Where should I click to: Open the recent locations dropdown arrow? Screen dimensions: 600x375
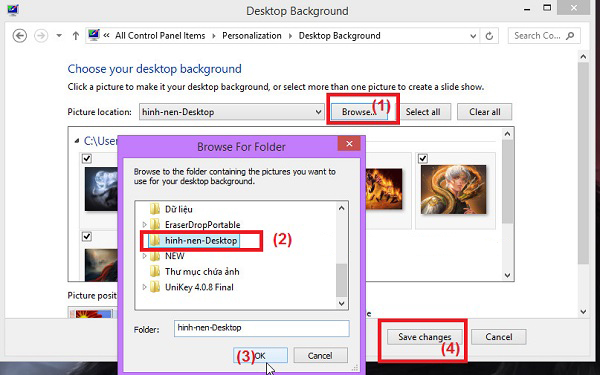(x=59, y=36)
